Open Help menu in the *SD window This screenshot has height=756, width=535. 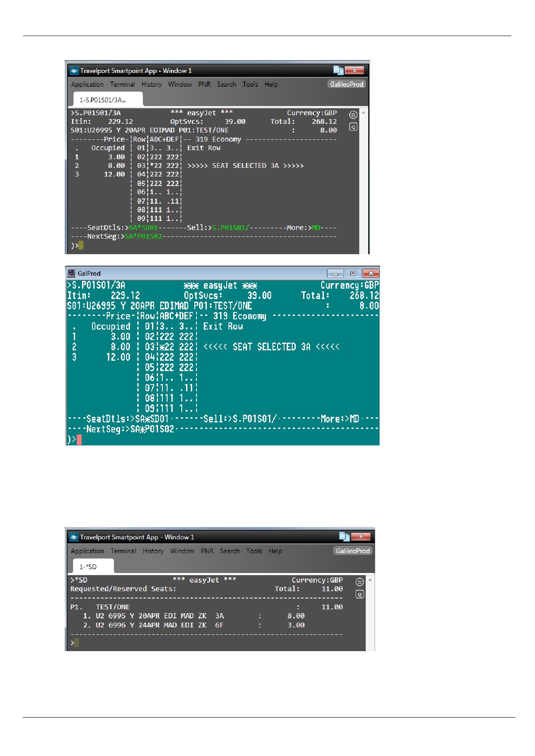(275, 551)
